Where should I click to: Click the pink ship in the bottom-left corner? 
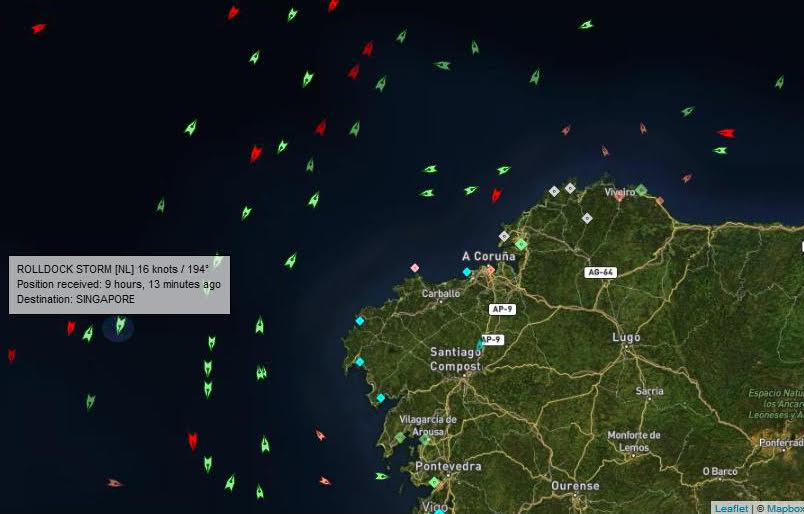[x=114, y=483]
